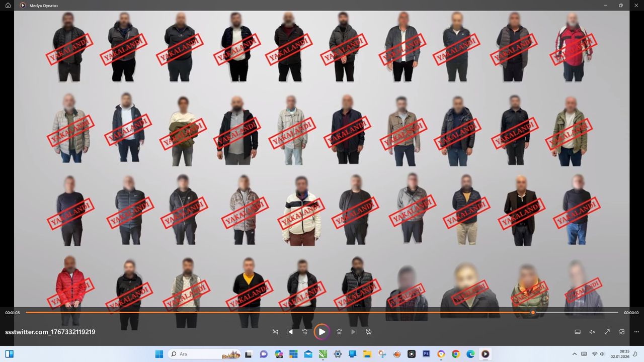Screen dimensions: 644x362
Task: Open the more options menu
Action: (636, 332)
